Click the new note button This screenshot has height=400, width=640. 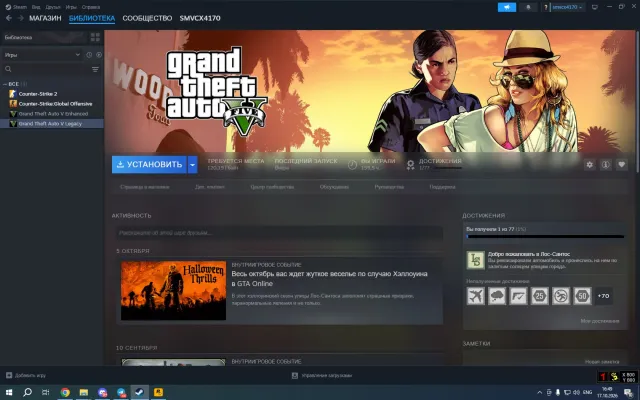(602, 362)
